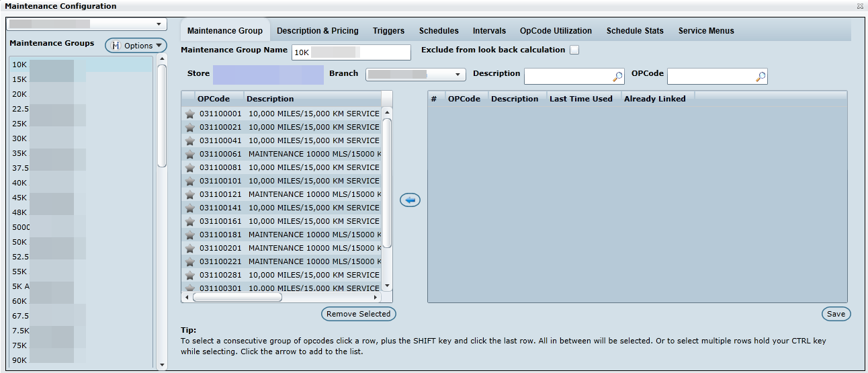Click the star icon beside OPCode 031100141

coord(190,208)
